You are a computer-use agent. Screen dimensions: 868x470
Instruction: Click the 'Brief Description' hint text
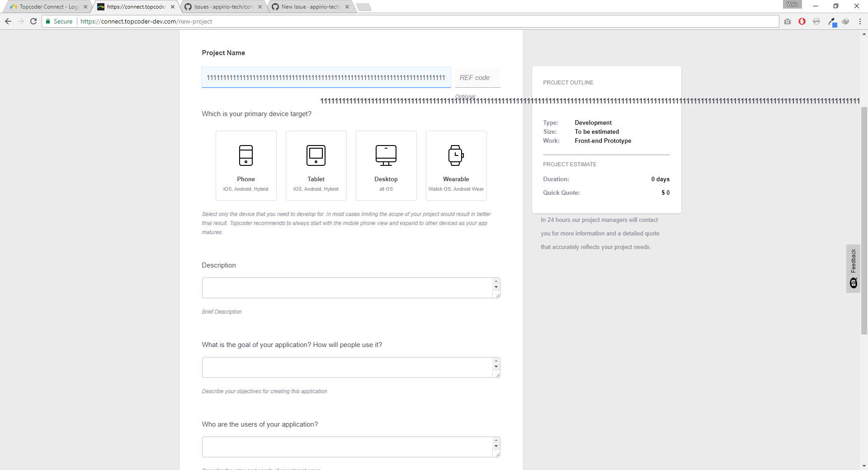222,312
